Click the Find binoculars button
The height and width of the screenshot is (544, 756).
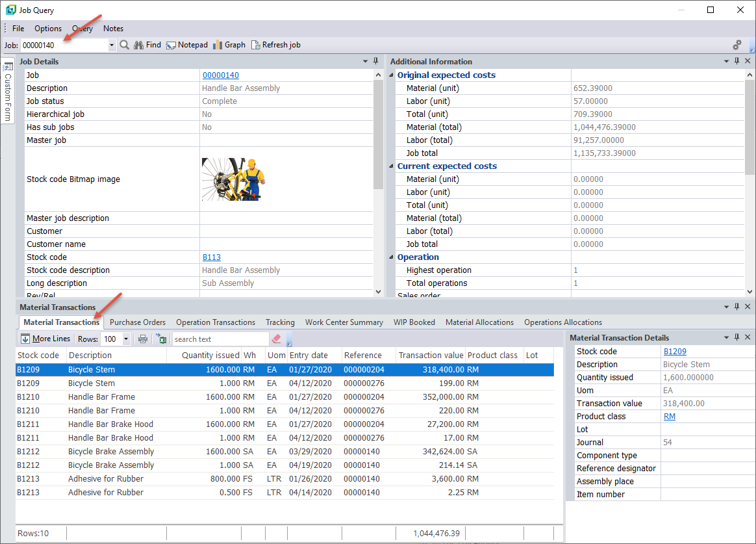tap(147, 45)
